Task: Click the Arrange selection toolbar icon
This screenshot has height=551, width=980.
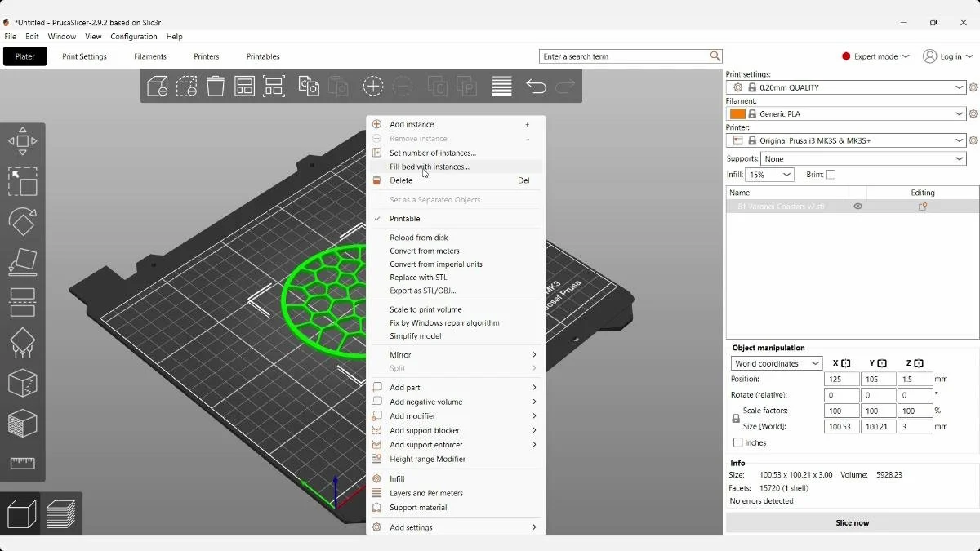Action: point(274,86)
